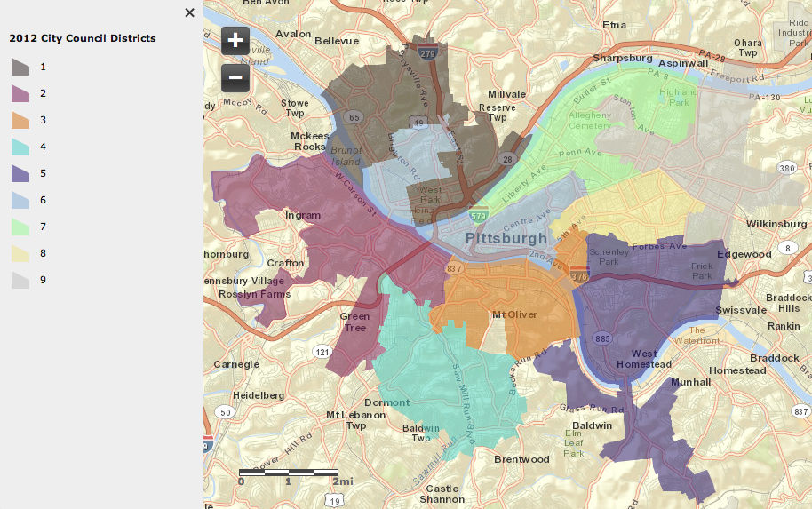This screenshot has width=812, height=509.
Task: Click the route 837 shield near downtown
Action: pyautogui.click(x=454, y=268)
